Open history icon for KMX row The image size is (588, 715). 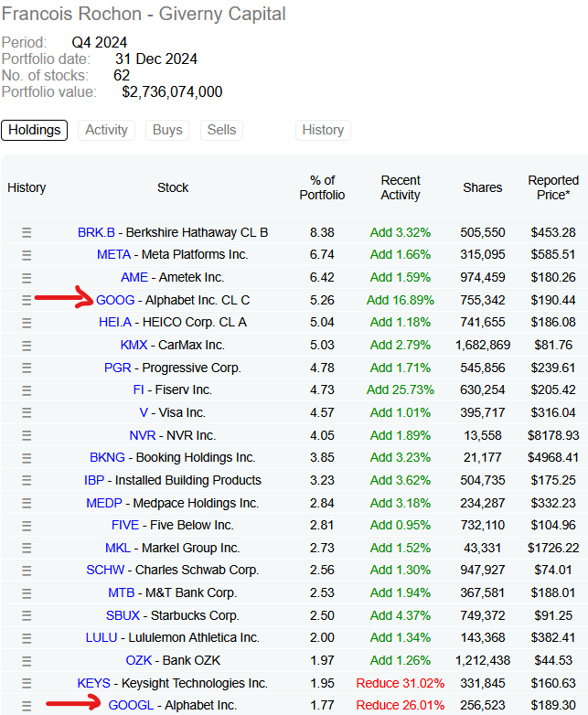tap(27, 346)
